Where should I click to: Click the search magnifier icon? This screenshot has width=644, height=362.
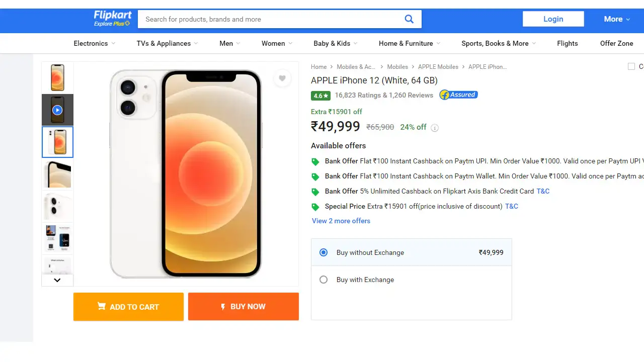coord(409,19)
